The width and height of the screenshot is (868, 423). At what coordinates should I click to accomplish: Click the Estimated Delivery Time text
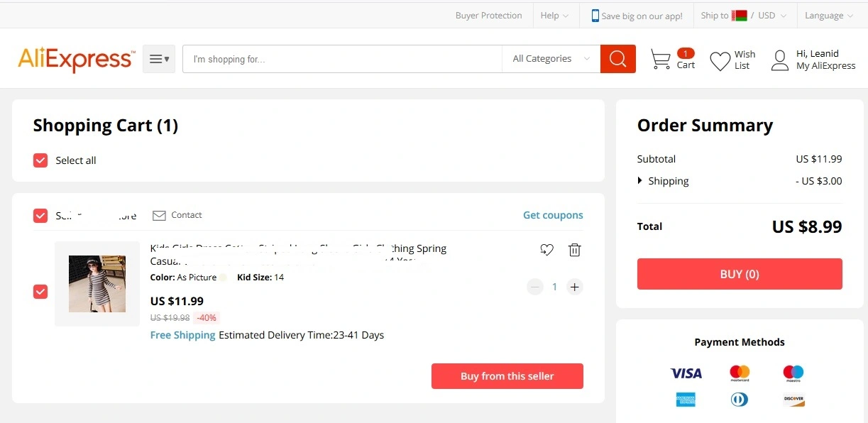tap(302, 335)
